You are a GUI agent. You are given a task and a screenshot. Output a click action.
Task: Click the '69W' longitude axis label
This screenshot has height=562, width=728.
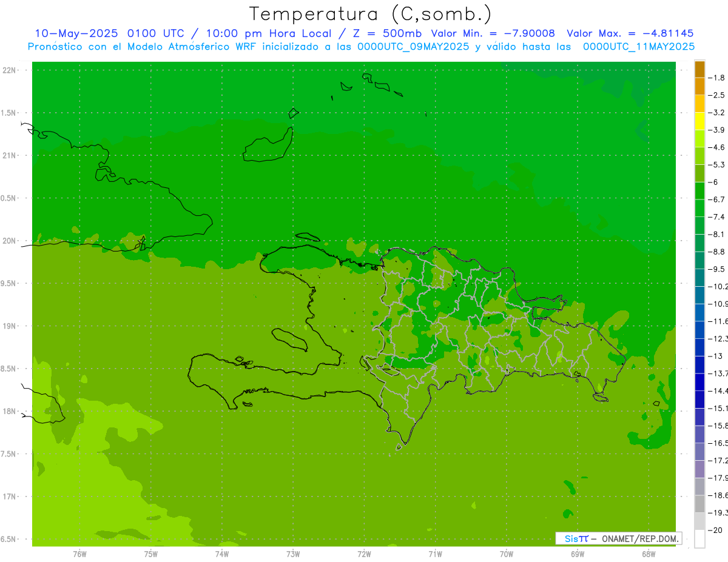[x=578, y=554]
